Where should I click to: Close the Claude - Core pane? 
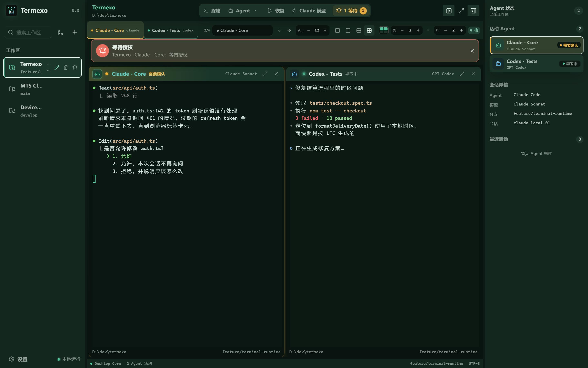(276, 74)
